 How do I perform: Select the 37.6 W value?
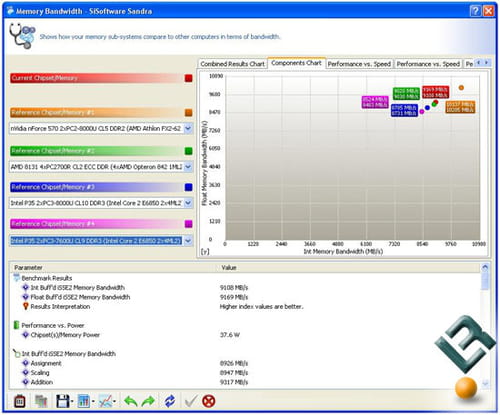pos(230,335)
